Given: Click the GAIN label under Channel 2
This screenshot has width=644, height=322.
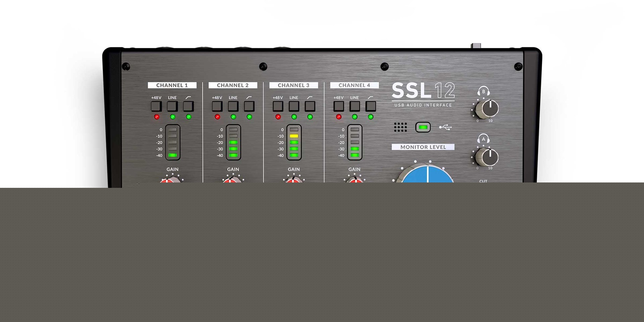Looking at the screenshot, I should point(233,169).
